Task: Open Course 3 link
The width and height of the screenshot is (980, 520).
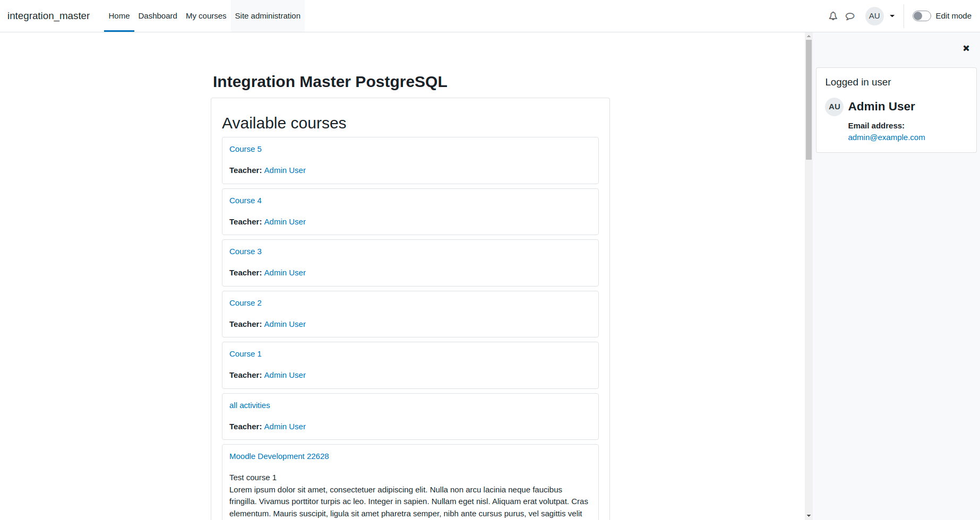Action: click(x=245, y=252)
